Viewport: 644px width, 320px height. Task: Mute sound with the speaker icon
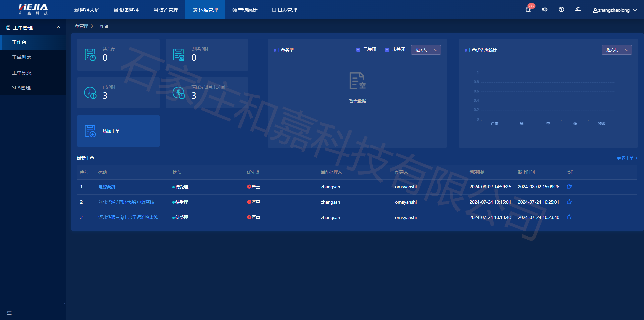pyautogui.click(x=545, y=10)
